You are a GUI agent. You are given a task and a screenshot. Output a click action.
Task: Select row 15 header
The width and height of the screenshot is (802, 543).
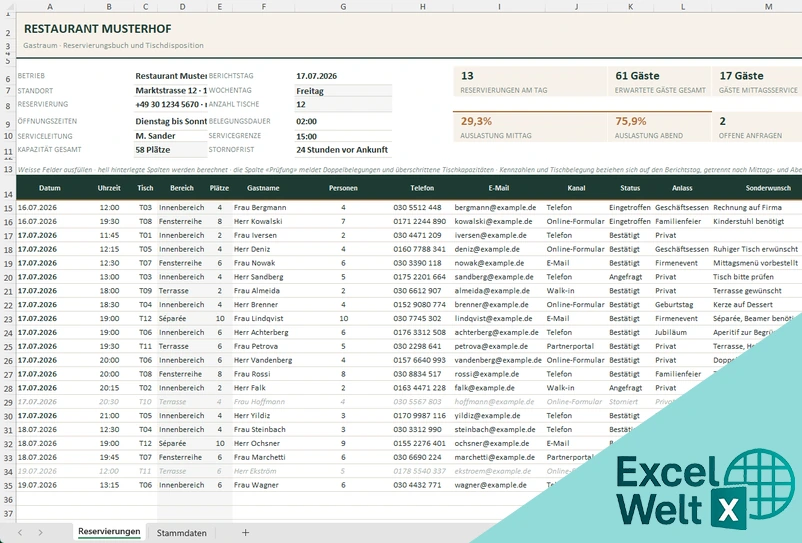tap(8, 208)
